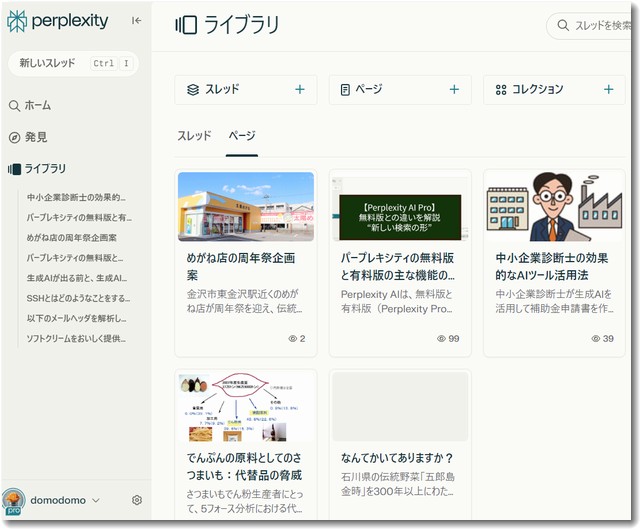Collapse the sidebar with the arrow icon
640x529 pixels.
136,20
